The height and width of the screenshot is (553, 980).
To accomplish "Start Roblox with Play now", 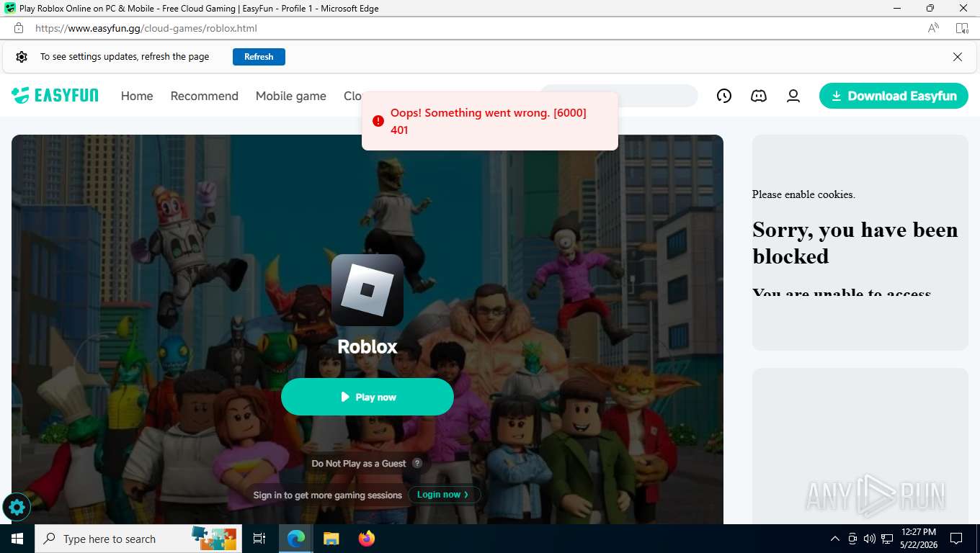I will click(367, 397).
